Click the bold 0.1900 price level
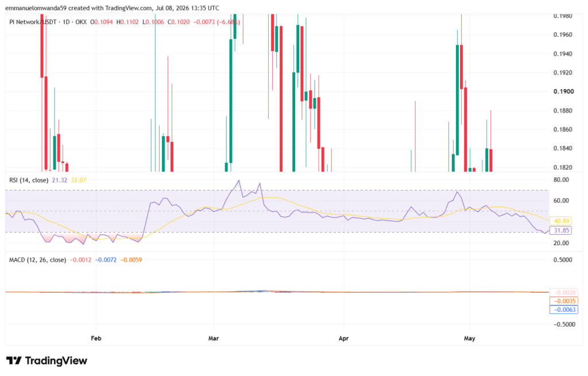This screenshot has width=588, height=376. click(563, 91)
